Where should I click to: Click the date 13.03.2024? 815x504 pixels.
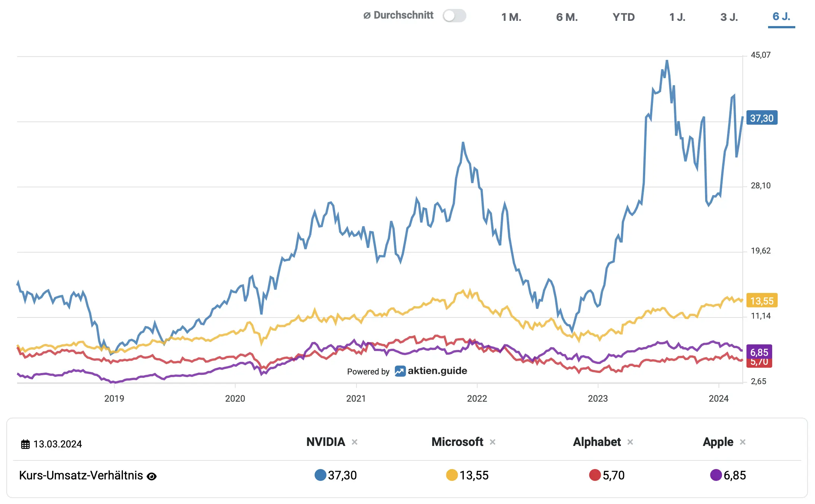[58, 444]
